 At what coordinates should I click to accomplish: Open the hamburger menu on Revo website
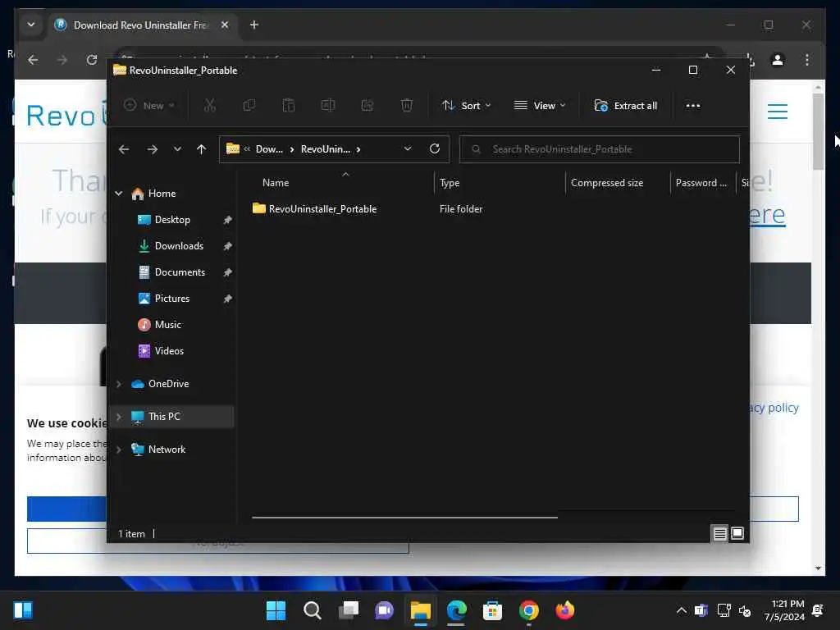point(778,112)
